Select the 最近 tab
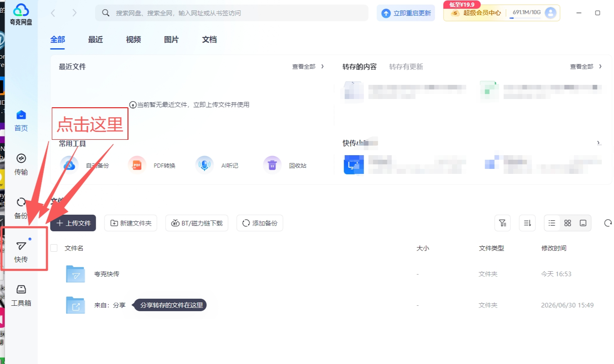614x364 pixels. click(96, 40)
